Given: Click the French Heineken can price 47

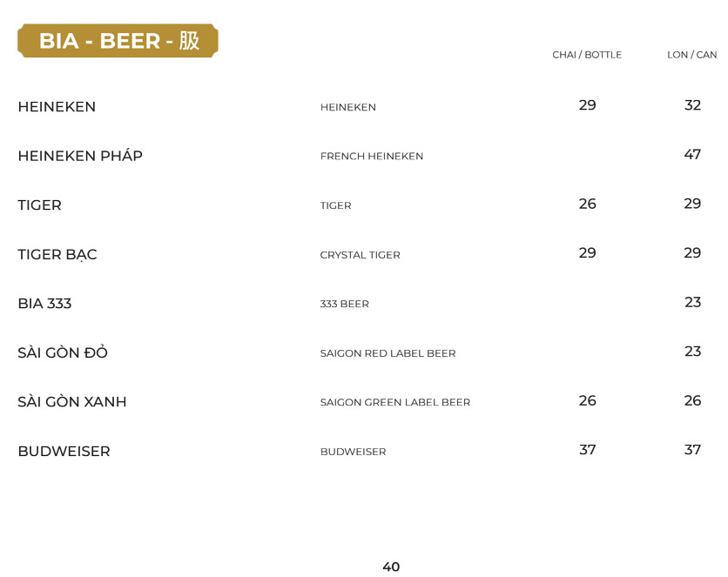Looking at the screenshot, I should (692, 155).
